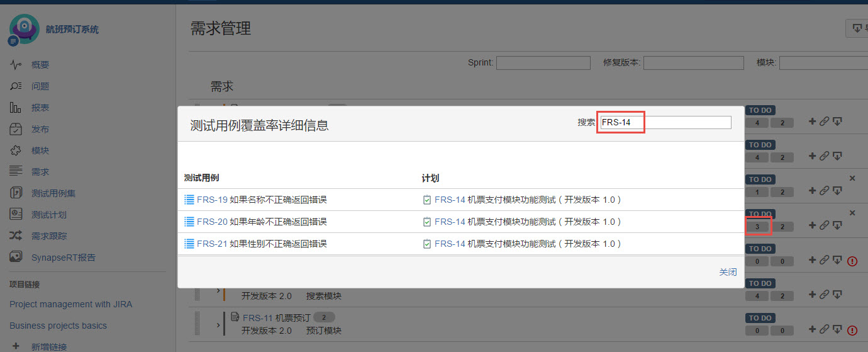868x352 pixels.
Task: Go to 测试计划 in the sidebar
Action: (49, 215)
